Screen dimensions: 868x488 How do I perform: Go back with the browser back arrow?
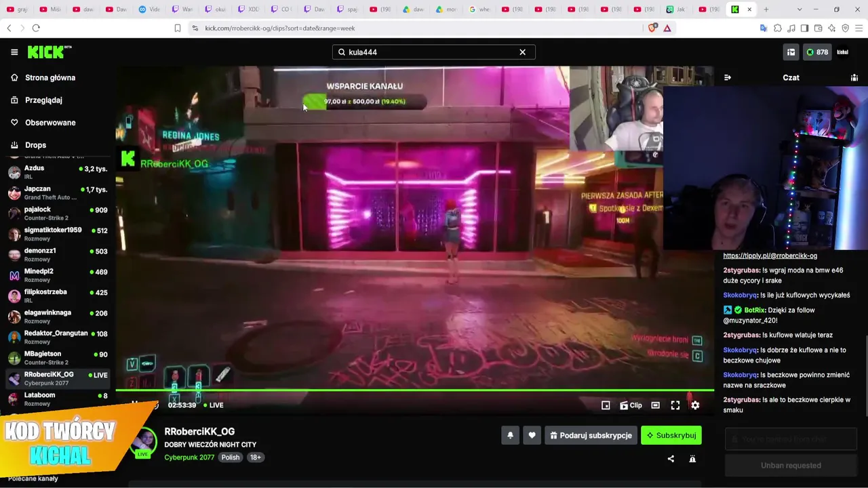(9, 28)
